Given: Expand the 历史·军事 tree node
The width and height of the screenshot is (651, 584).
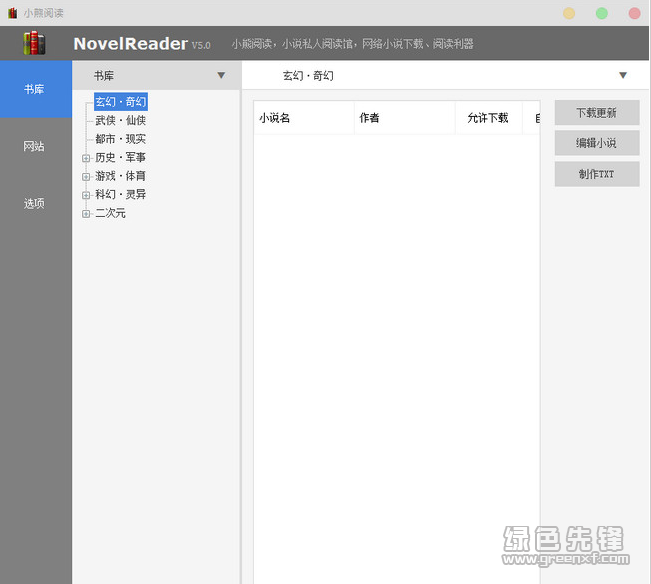Looking at the screenshot, I should [x=86, y=158].
